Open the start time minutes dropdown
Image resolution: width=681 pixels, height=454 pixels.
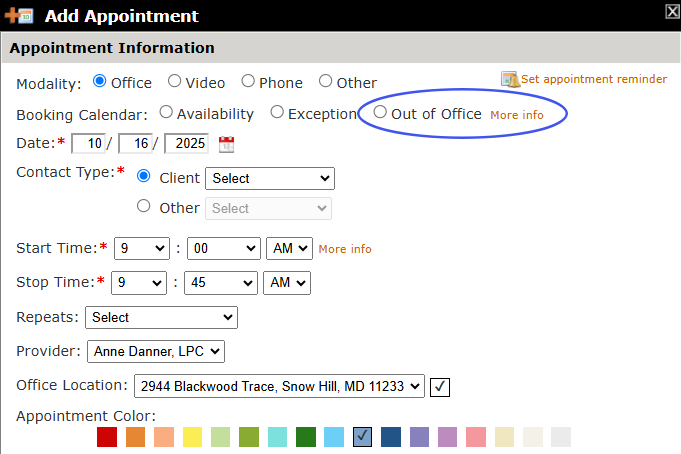click(224, 249)
